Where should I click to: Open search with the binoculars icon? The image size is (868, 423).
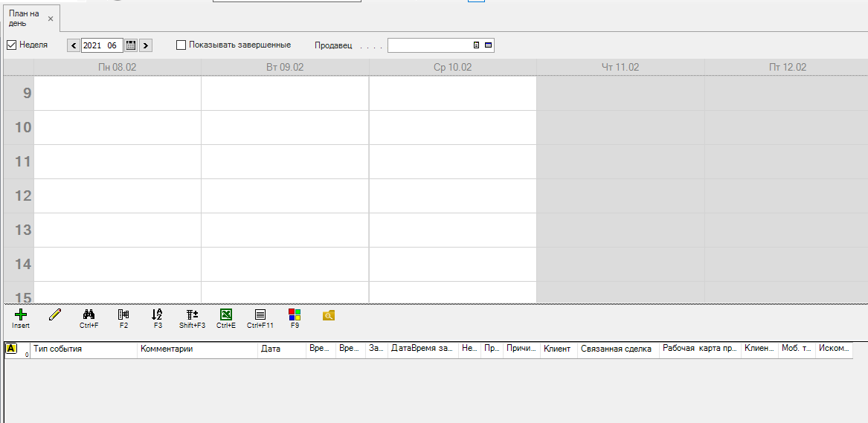pyautogui.click(x=89, y=315)
